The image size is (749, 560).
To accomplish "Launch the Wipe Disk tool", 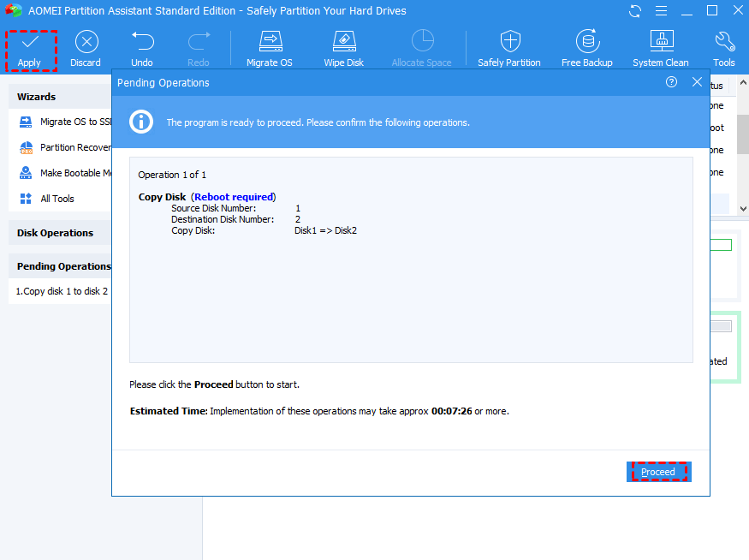I will tap(343, 42).
